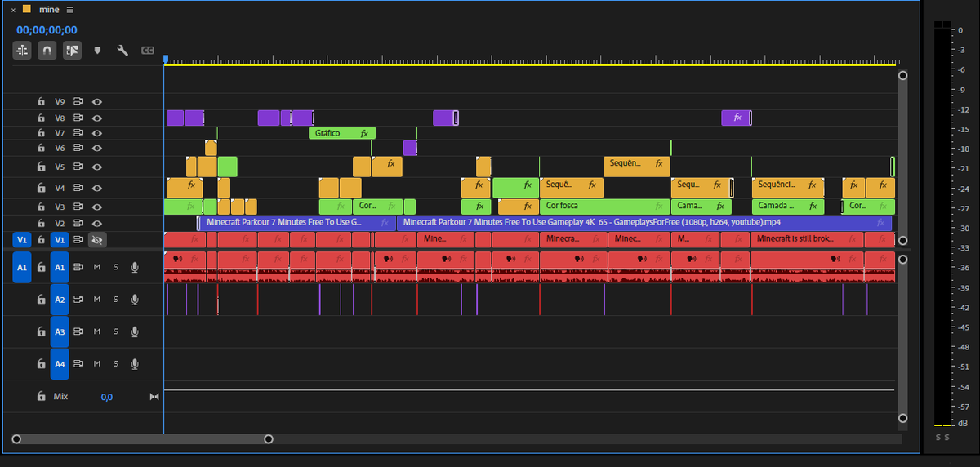Open Timeline Display Settings wrench
980x467 pixels.
click(x=122, y=51)
